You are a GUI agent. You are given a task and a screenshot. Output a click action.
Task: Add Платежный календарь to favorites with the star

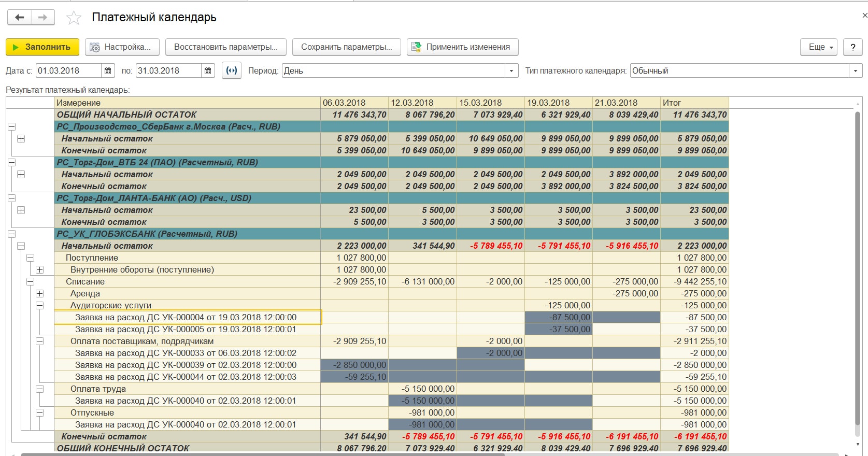pyautogui.click(x=74, y=18)
